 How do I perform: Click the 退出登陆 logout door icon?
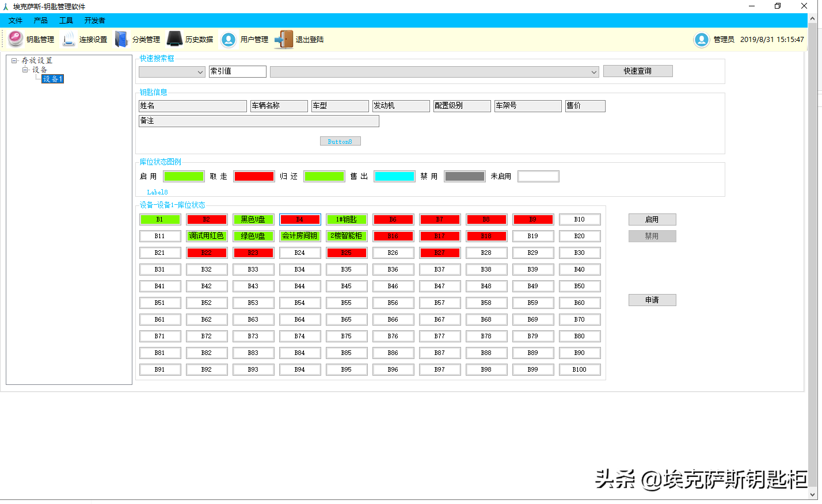tap(283, 39)
